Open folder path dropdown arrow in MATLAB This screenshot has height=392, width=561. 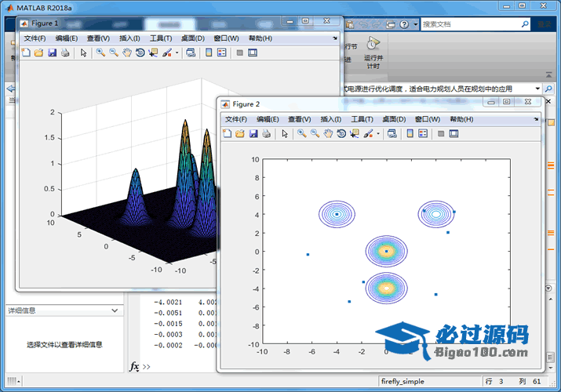click(537, 89)
